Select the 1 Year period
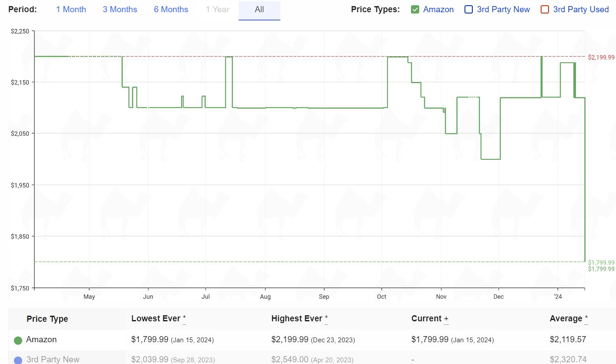616x364 pixels. (x=218, y=10)
